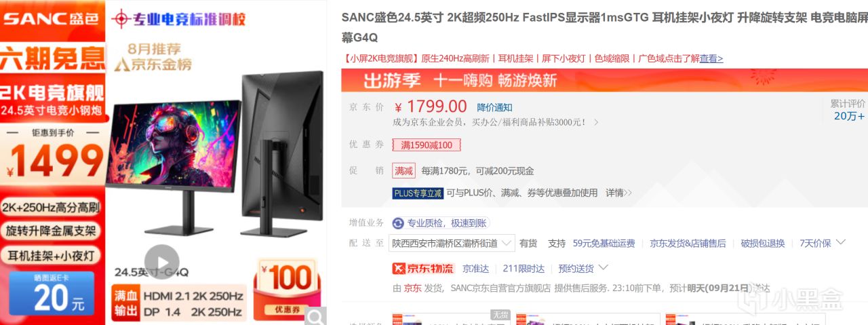Open the 20万+ cumulative reviews count
Image resolution: width=868 pixels, height=325 pixels.
(849, 116)
